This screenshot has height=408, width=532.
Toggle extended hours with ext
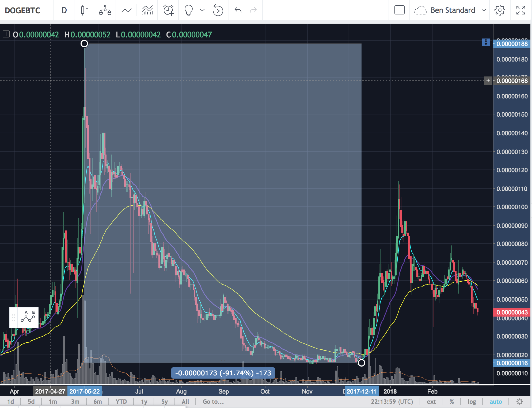click(x=431, y=402)
